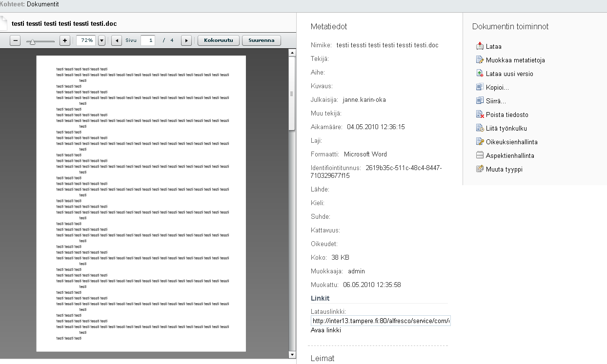The width and height of the screenshot is (607, 364).
Task: Click the Formaatti value Microsoft Word
Action: tap(365, 154)
